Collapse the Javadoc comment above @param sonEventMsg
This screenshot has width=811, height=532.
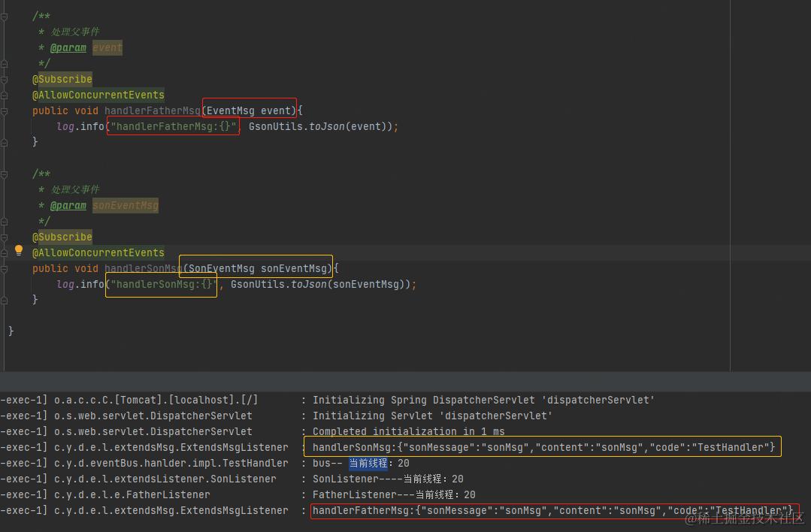pyautogui.click(x=5, y=174)
